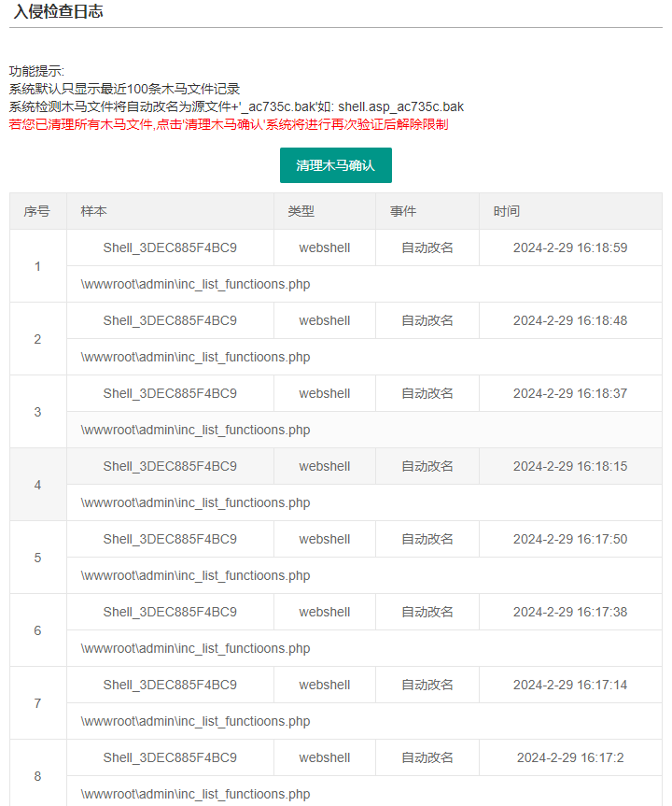Click the 事件 column header
Screen dimensions: 672x806
pos(403,212)
